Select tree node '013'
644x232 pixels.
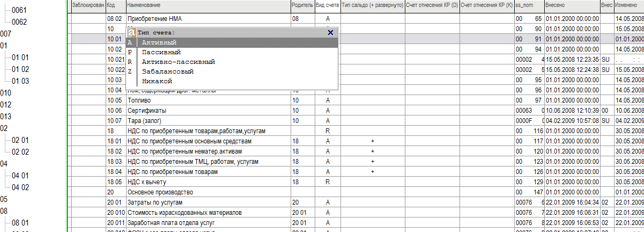5,117
